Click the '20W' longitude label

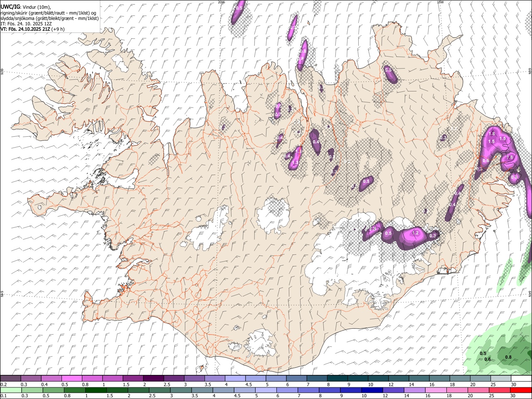[221, 2]
